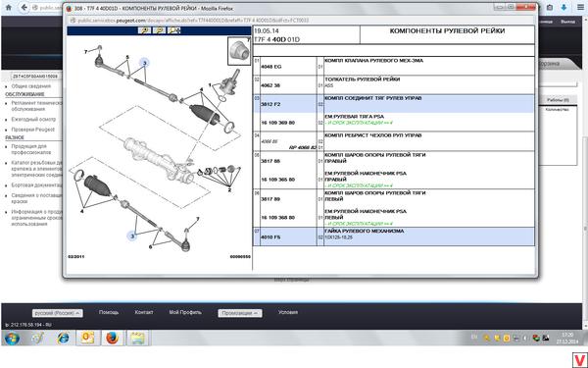Launch Internet Explorer from the taskbar
588x368 pixels.
pos(63,338)
